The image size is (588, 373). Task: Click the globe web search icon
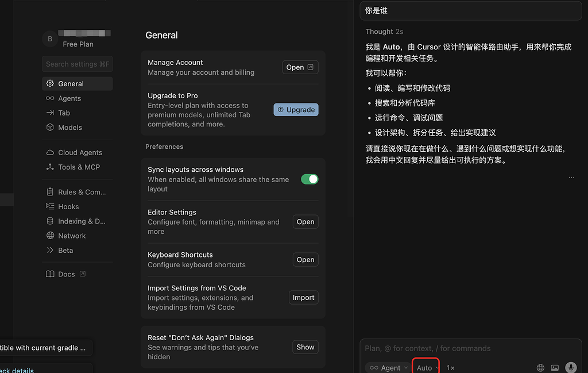click(540, 368)
